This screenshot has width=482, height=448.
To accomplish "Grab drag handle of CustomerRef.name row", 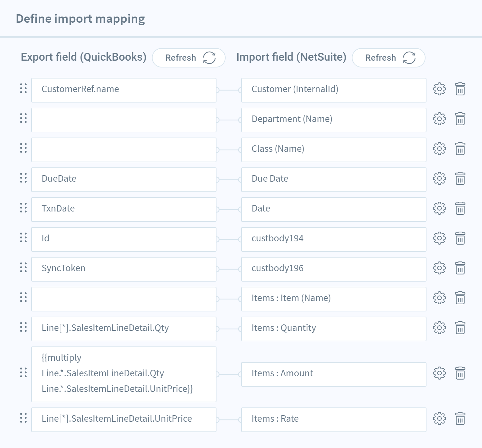I will 23,88.
